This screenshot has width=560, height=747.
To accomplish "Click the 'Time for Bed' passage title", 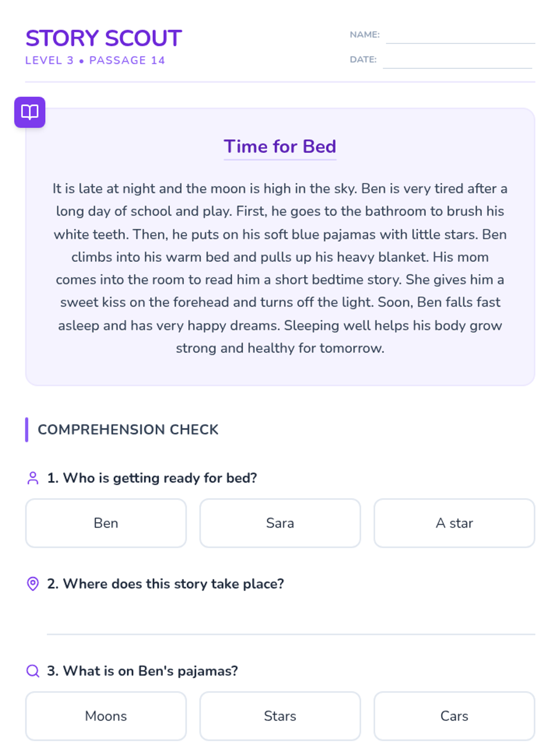I will (280, 147).
